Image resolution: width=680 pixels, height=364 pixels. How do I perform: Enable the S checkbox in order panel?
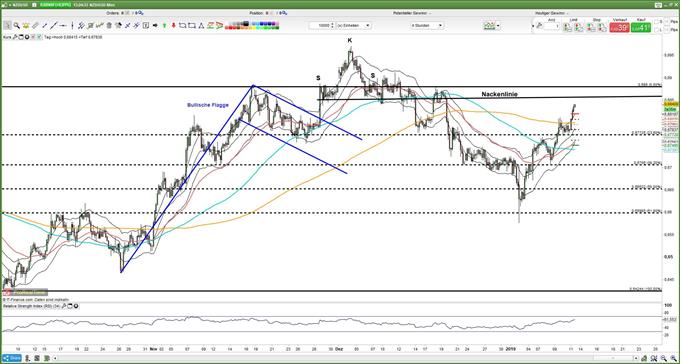[x=656, y=22]
